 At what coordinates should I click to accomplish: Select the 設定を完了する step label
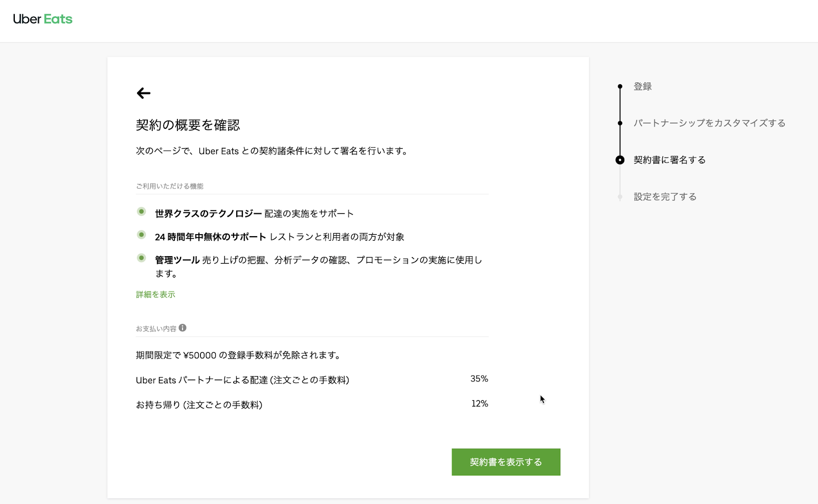(x=665, y=196)
